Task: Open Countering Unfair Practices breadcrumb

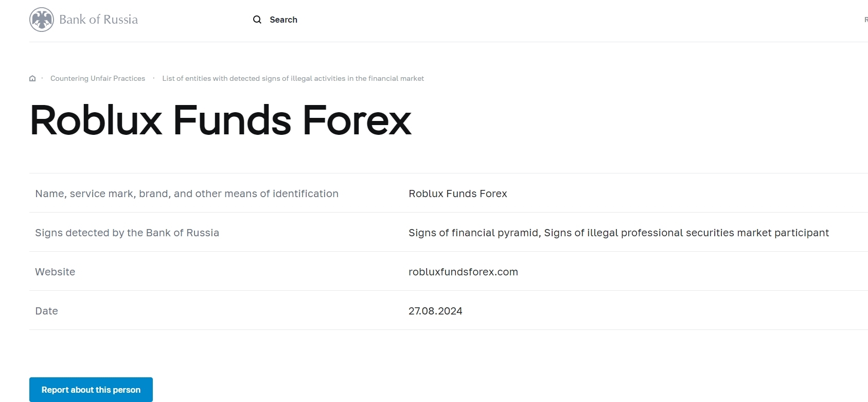Action: click(x=98, y=78)
